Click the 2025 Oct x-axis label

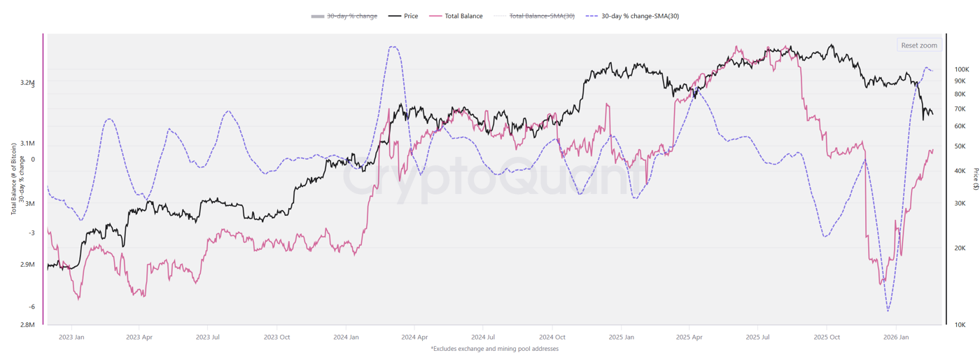coord(826,337)
